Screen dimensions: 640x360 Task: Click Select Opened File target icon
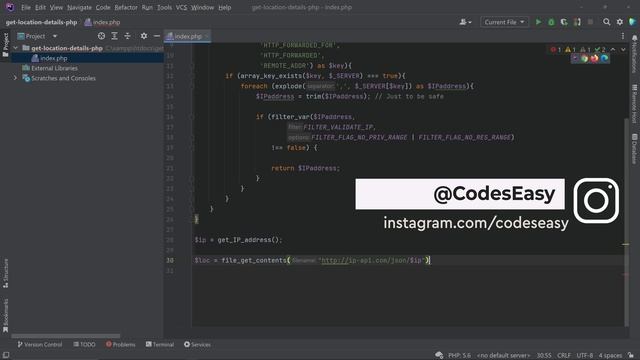[x=101, y=36]
